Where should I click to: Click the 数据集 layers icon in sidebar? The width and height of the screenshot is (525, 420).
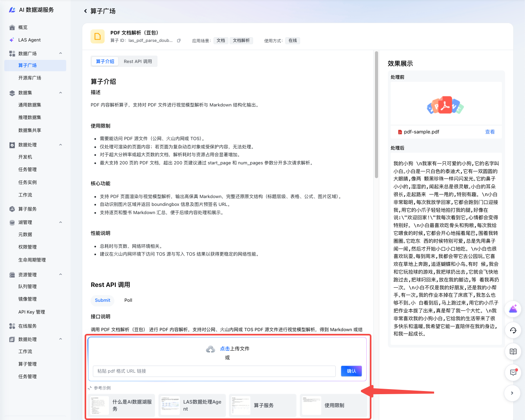12,93
